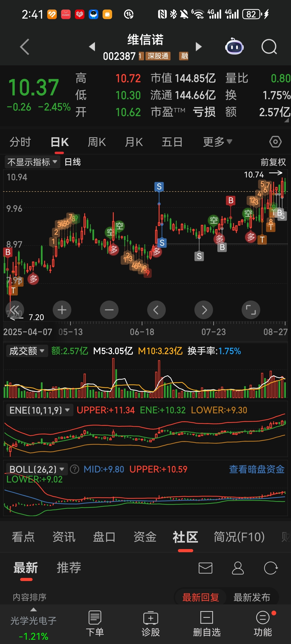Screen dimensions: 291x644
Task: Open the 资讯 news tab
Action: coord(64,537)
